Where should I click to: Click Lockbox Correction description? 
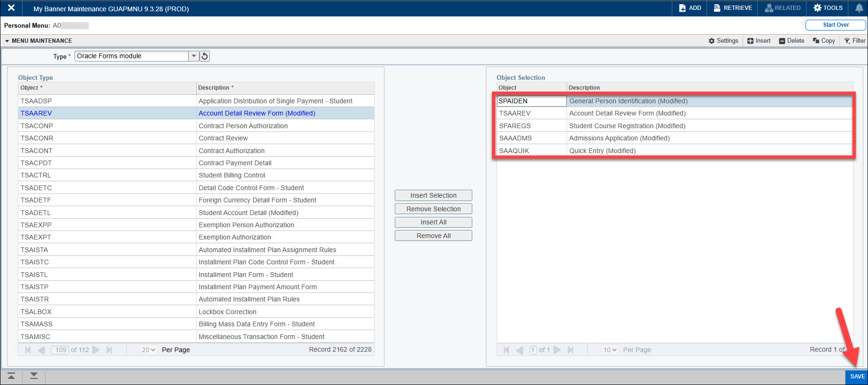[228, 312]
